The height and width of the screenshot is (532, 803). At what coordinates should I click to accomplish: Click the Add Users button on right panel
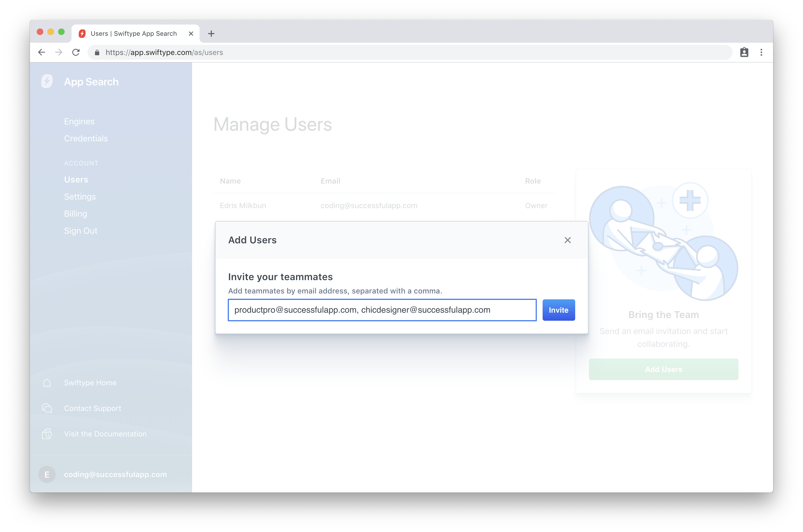(663, 369)
